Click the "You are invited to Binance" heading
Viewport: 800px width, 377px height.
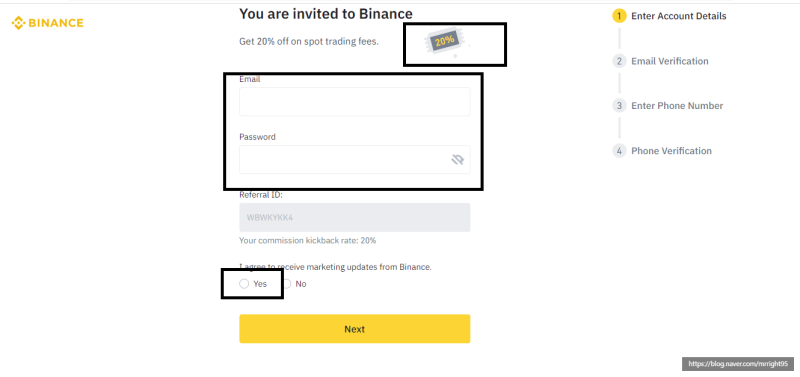[326, 14]
